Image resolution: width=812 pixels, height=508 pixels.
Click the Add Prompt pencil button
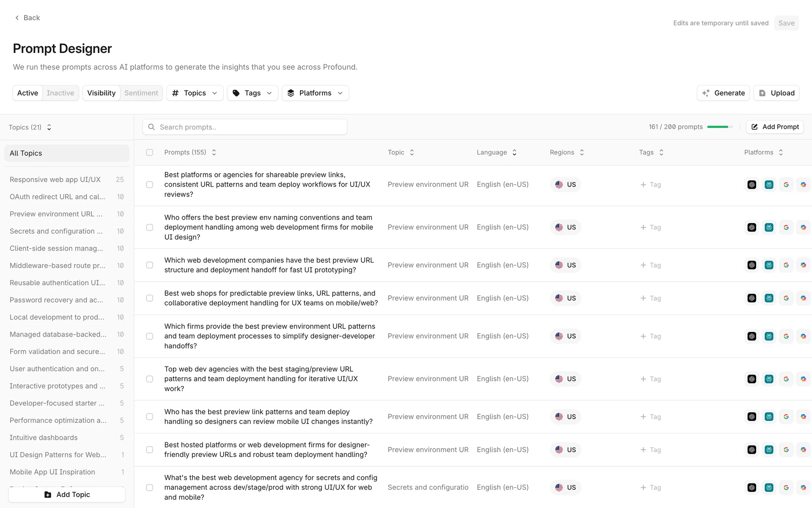click(x=775, y=127)
